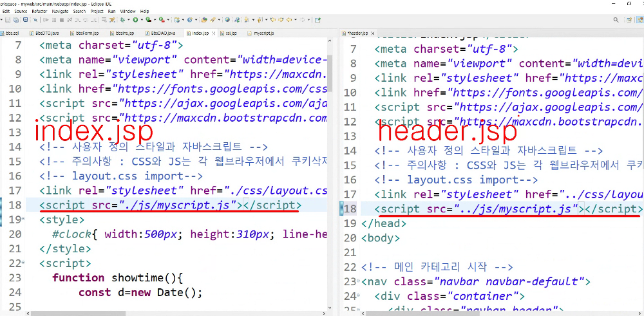Collapse the div container fold in header.jsp
The image size is (644, 316).
tap(359, 296)
